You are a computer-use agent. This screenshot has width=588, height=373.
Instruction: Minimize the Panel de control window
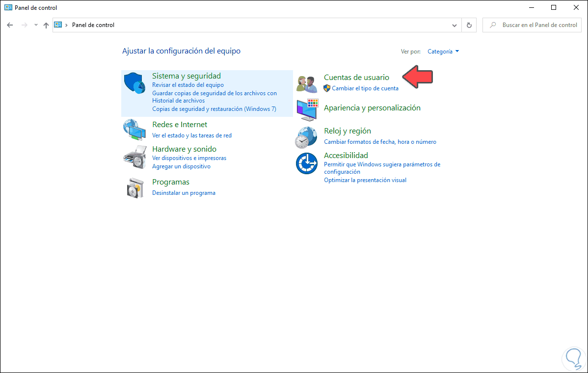[532, 7]
